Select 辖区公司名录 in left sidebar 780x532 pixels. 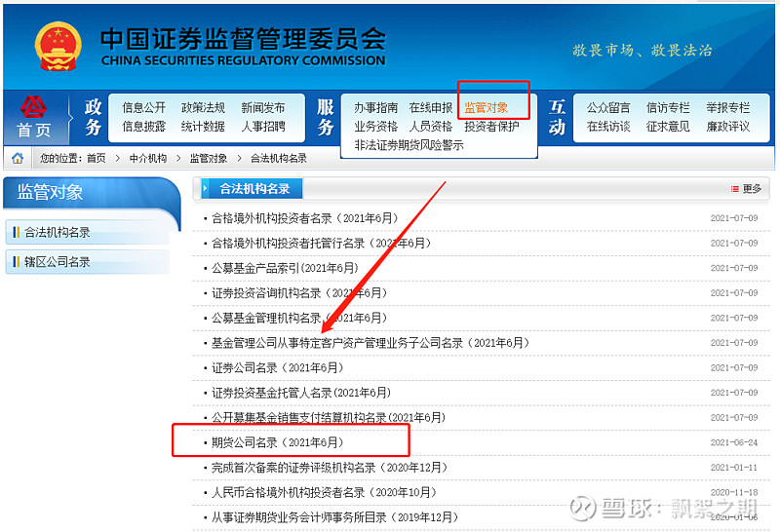click(x=88, y=262)
